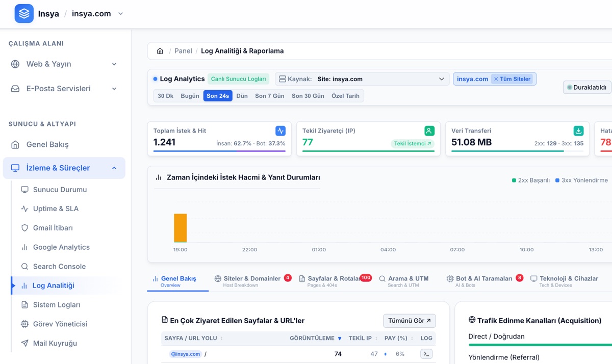Remove the Tüm Siteler filter chip
Image resolution: width=612 pixels, height=364 pixels.
coord(513,79)
